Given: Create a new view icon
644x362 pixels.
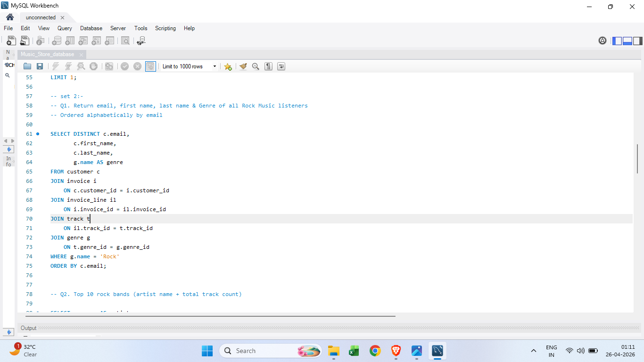Looking at the screenshot, I should [x=83, y=41].
